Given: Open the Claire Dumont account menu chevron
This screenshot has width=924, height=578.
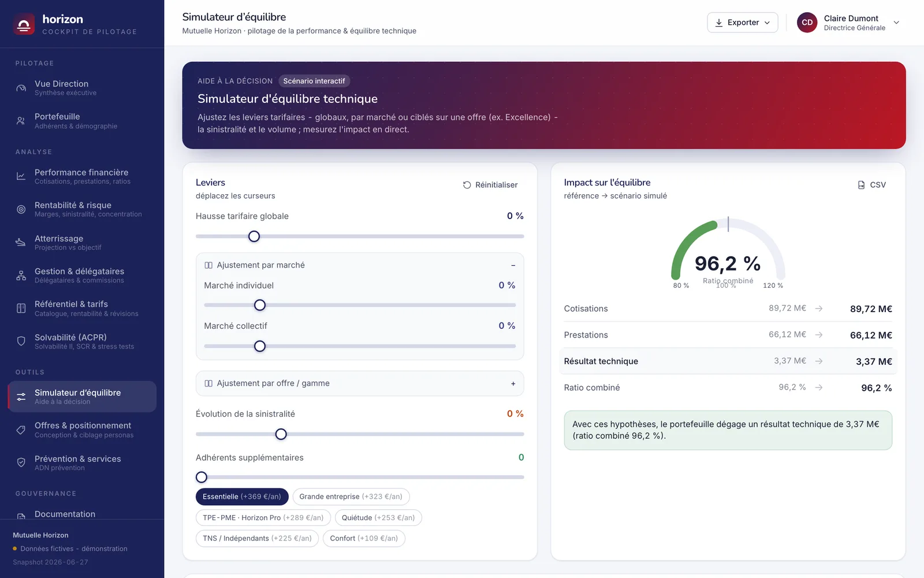Looking at the screenshot, I should 896,23.
